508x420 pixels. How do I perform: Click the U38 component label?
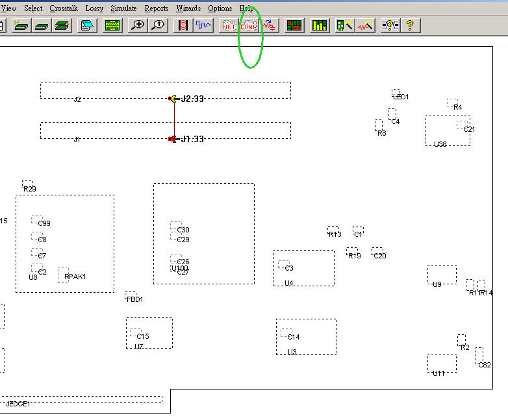[x=440, y=144]
